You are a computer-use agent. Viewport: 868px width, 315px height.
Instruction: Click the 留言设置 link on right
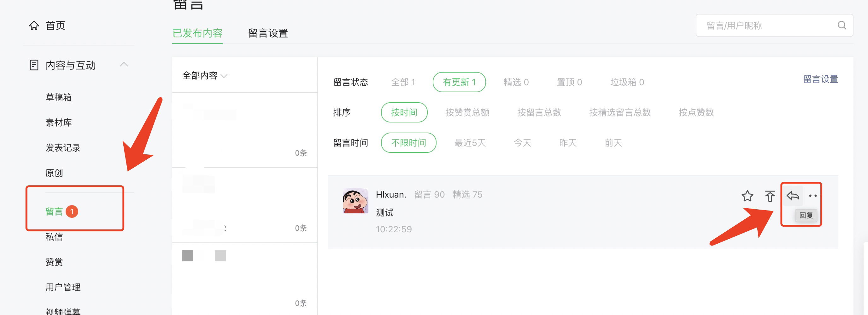pos(820,79)
